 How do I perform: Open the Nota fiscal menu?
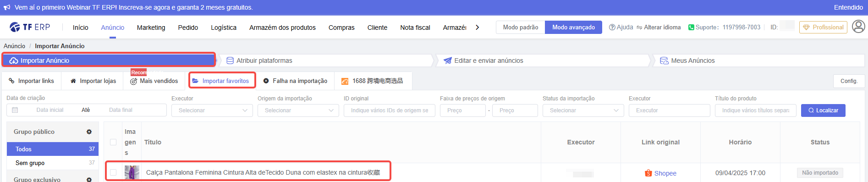(415, 28)
